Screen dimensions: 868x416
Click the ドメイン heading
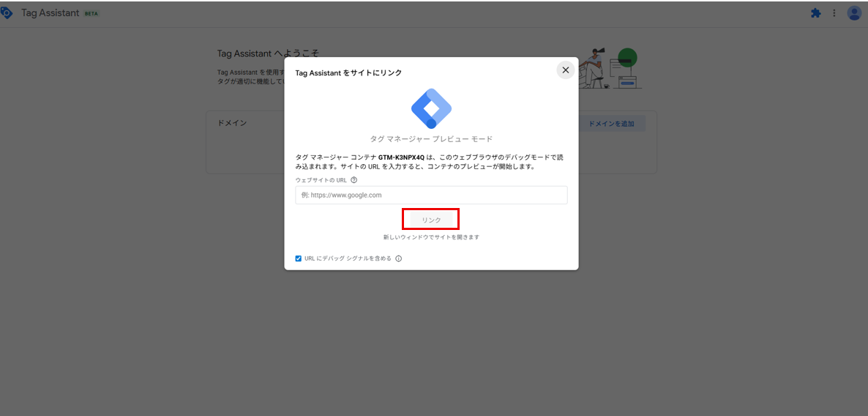(232, 123)
